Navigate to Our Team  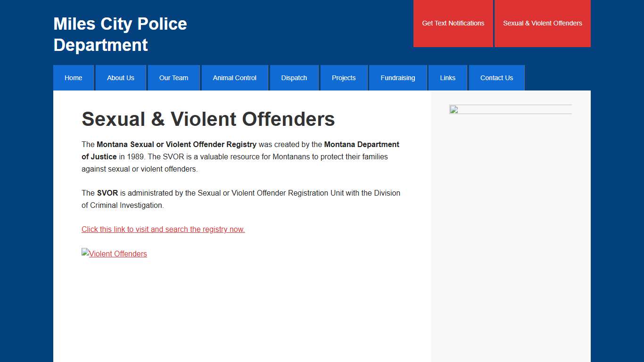[173, 78]
